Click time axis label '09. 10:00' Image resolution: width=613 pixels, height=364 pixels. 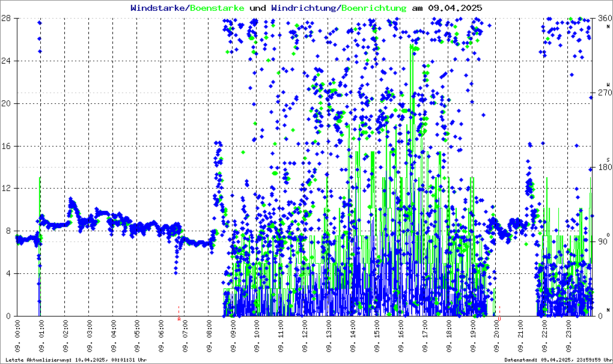[257, 336]
